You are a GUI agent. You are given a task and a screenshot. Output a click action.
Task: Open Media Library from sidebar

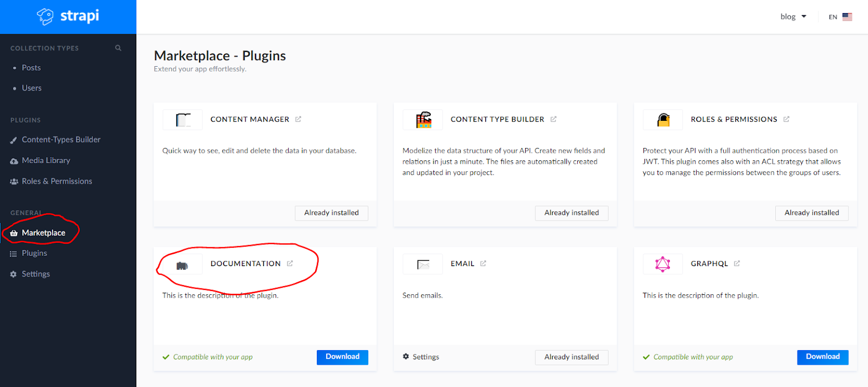(x=46, y=160)
